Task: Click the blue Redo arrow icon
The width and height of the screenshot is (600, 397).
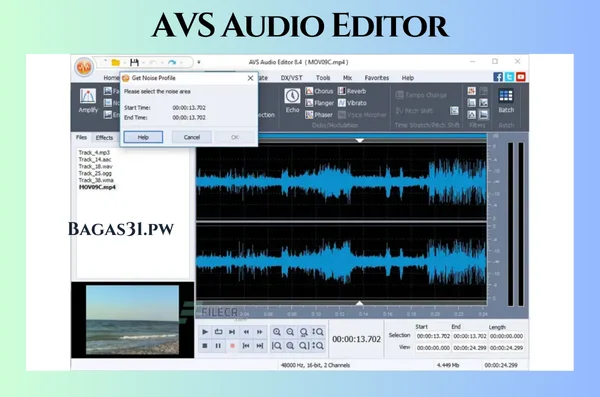Action: pos(172,62)
